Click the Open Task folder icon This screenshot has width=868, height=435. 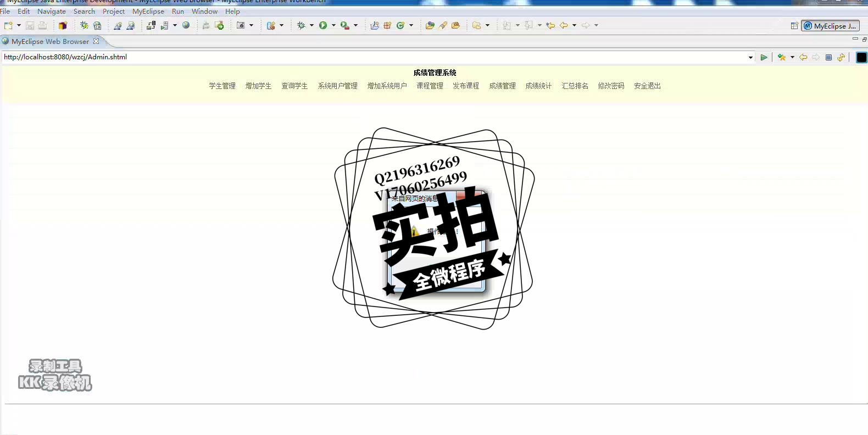coord(455,25)
